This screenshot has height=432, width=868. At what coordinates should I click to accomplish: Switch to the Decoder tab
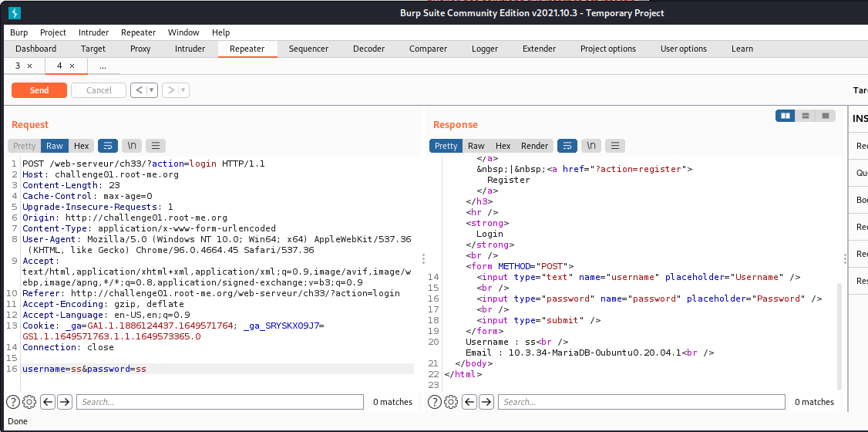coord(368,49)
